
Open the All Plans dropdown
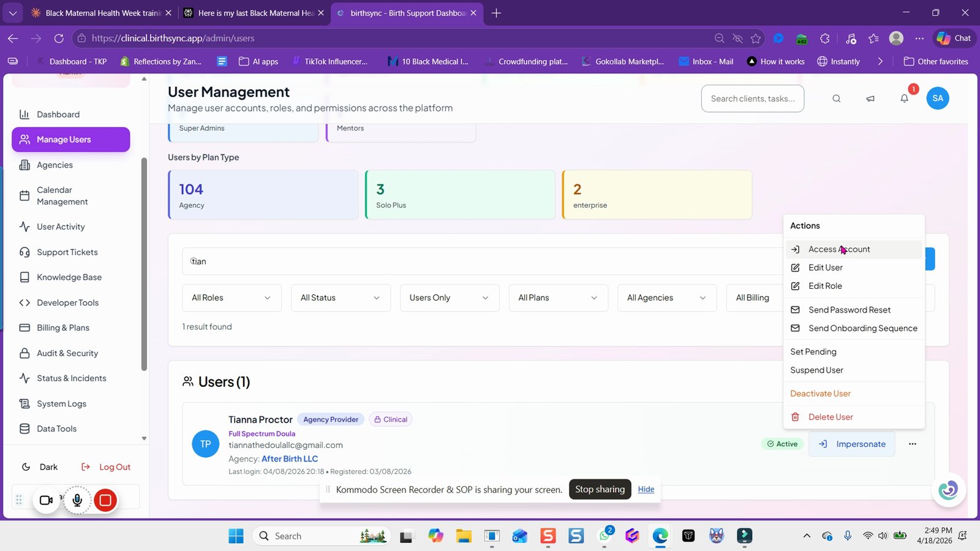[x=558, y=298]
